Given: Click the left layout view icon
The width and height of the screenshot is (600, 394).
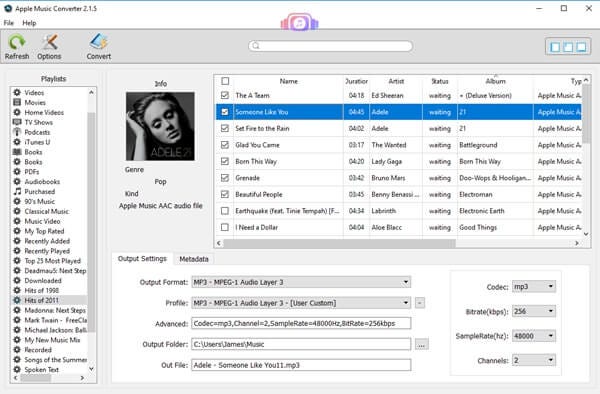Looking at the screenshot, I should coord(555,47).
